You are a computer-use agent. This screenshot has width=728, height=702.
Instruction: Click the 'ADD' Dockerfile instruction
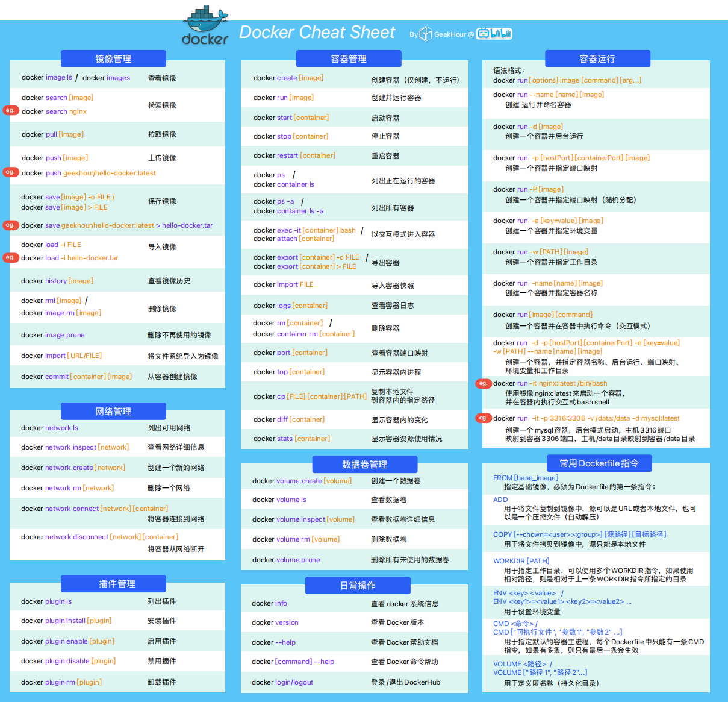[500, 500]
